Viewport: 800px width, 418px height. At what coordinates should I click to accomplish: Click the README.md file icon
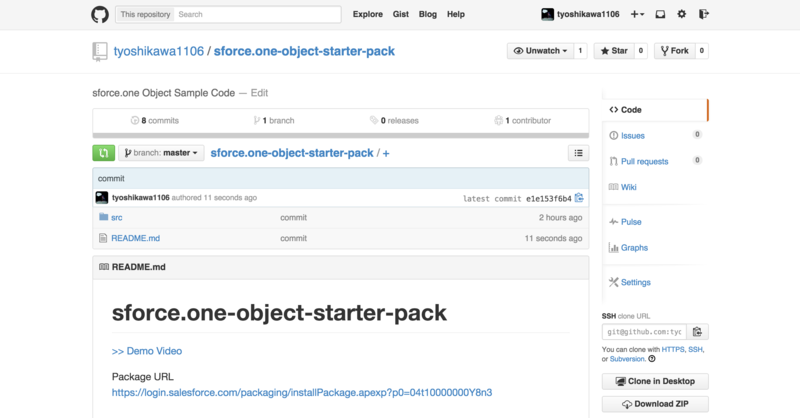(103, 238)
